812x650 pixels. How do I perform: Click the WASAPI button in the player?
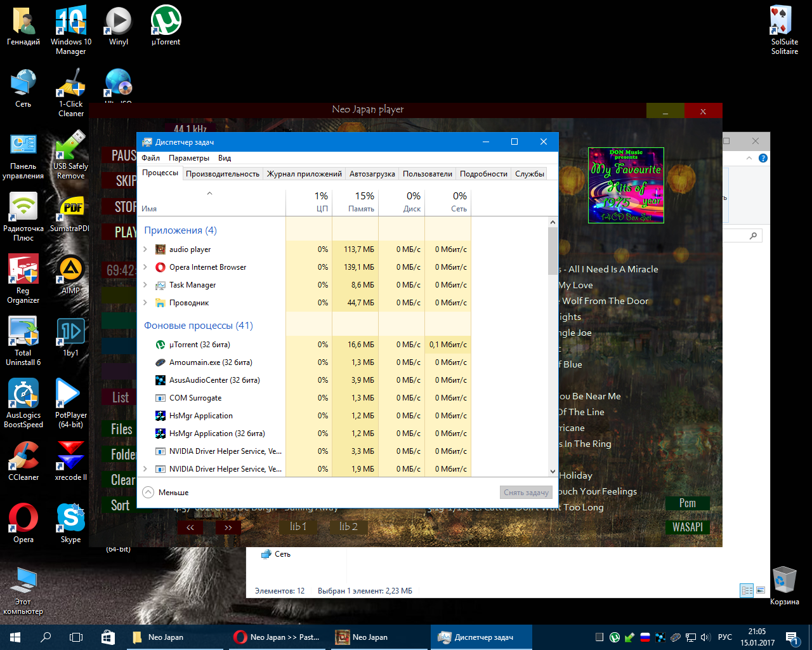click(x=688, y=527)
